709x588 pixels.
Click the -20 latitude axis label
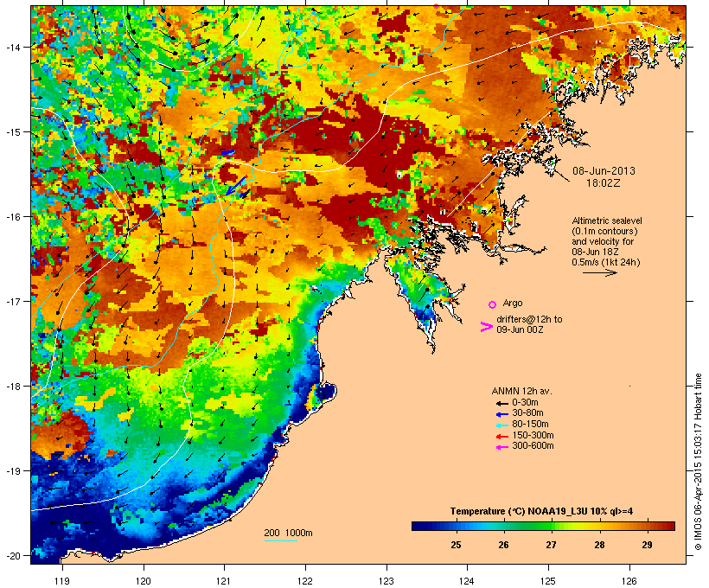pyautogui.click(x=12, y=555)
